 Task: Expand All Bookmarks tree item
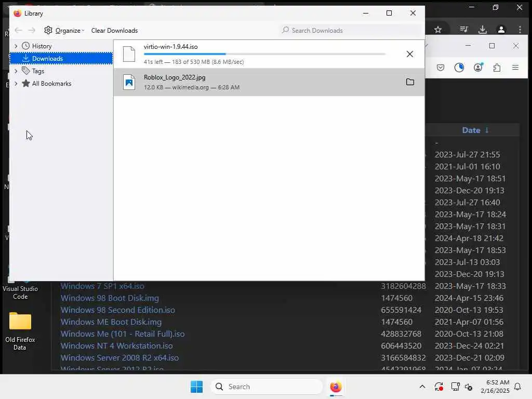click(x=16, y=84)
